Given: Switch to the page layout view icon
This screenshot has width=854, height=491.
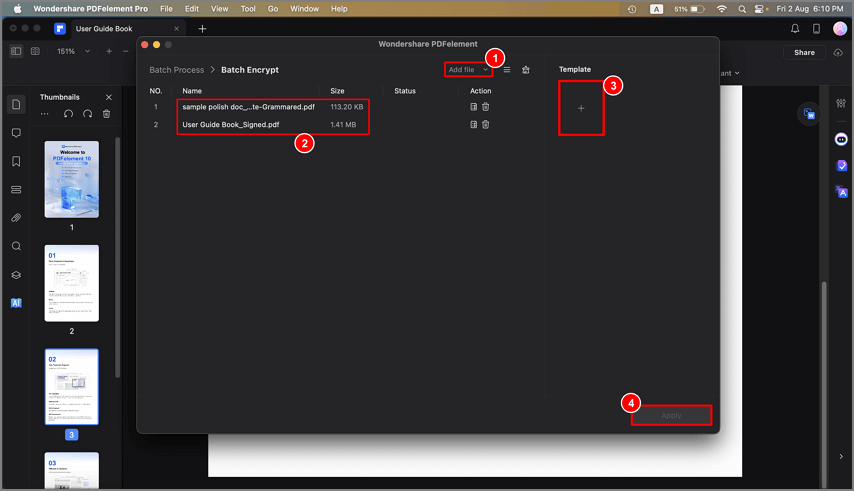Looking at the screenshot, I should tap(35, 51).
